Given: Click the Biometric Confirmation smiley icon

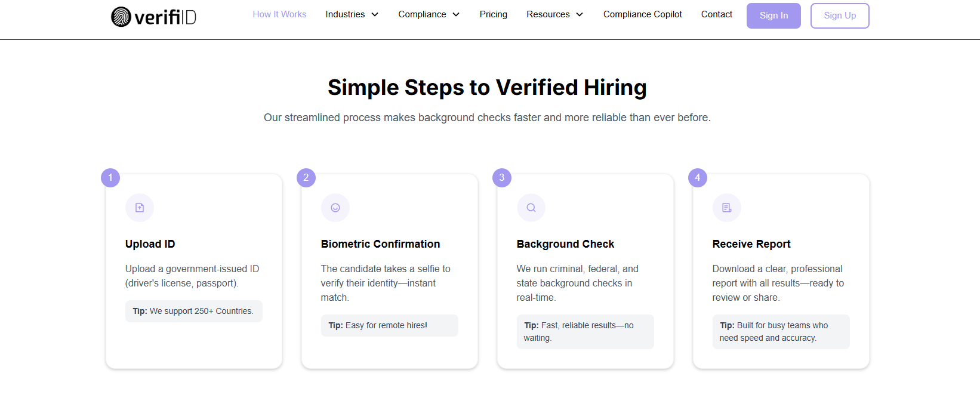Looking at the screenshot, I should pyautogui.click(x=335, y=208).
